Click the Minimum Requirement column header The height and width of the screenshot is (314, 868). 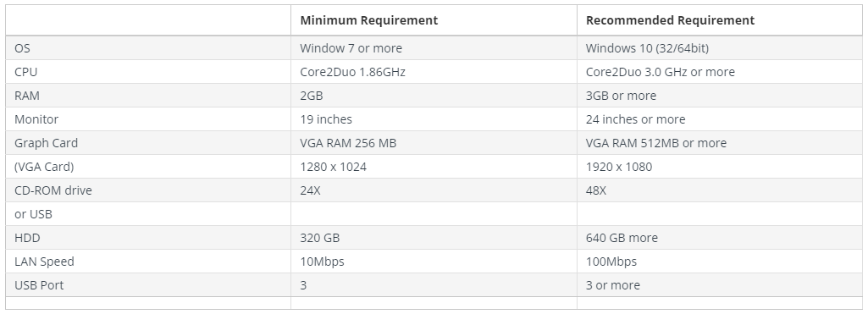368,20
